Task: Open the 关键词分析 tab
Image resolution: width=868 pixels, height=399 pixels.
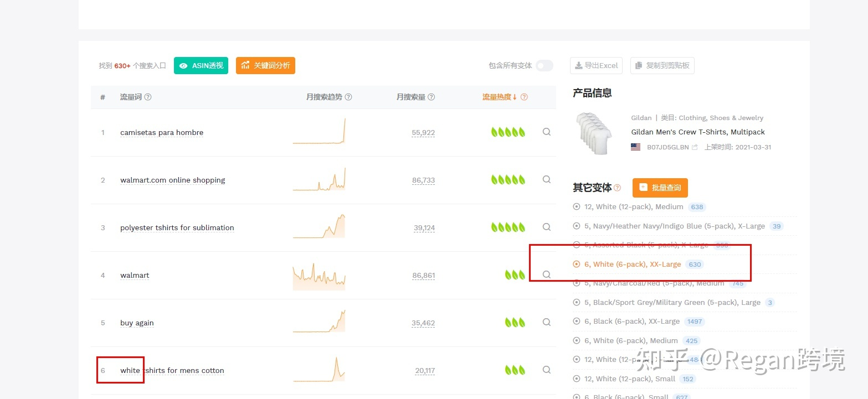Action: coord(265,65)
